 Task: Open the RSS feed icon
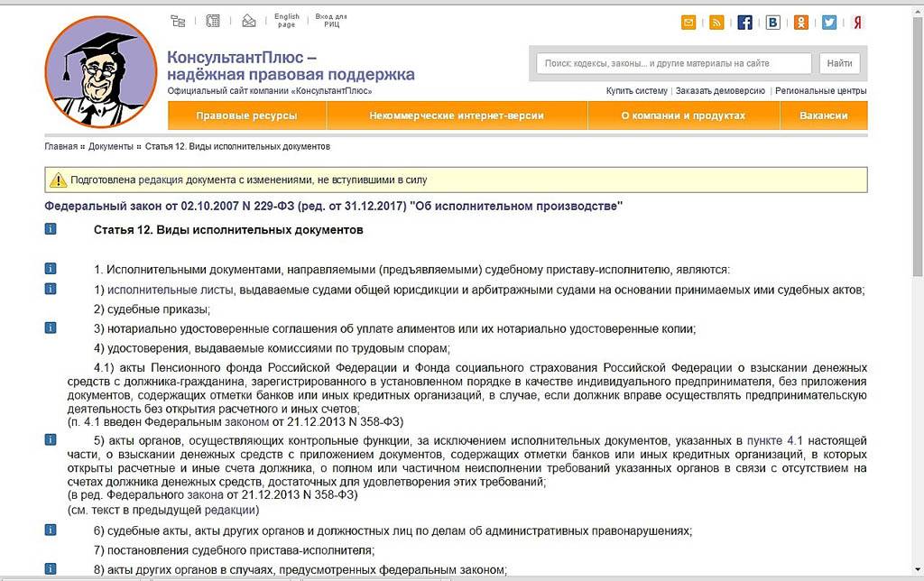[x=716, y=23]
